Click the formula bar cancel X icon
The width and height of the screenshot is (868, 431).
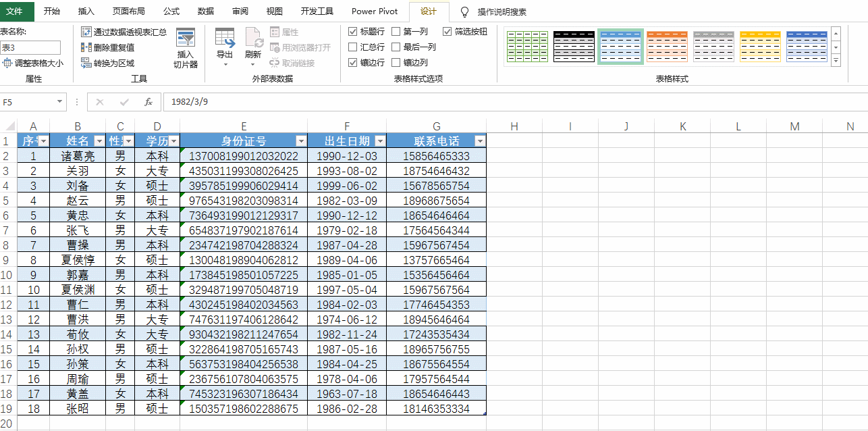(x=100, y=102)
